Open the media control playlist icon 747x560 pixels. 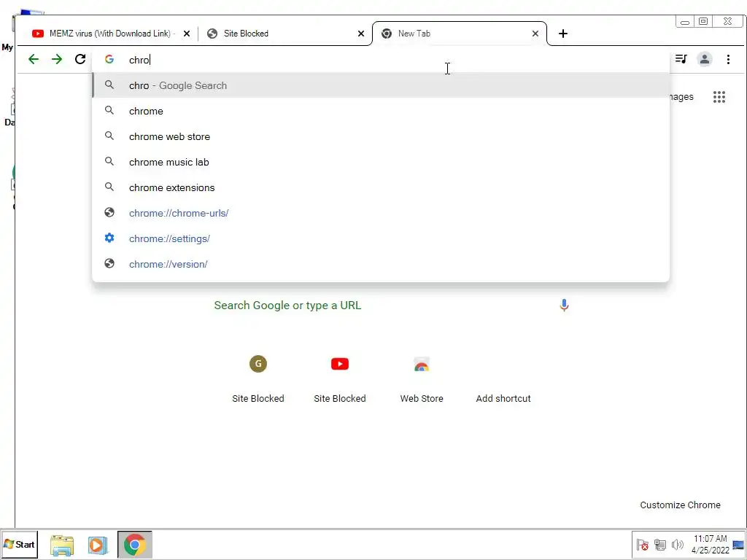pos(681,59)
